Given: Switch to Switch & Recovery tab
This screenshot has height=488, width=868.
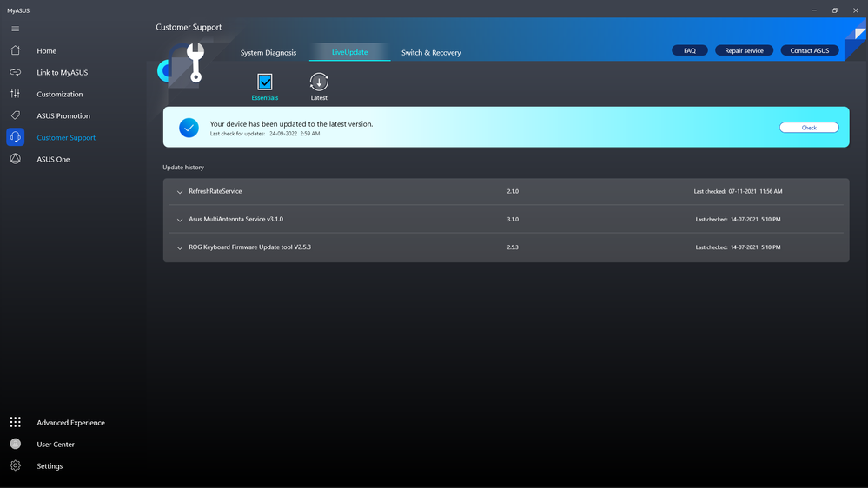Looking at the screenshot, I should [431, 53].
